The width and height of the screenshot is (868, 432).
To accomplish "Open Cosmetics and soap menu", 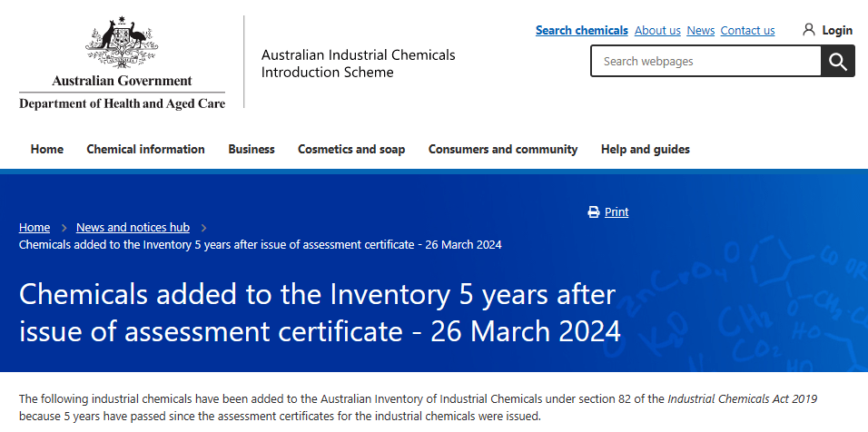I will [351, 150].
